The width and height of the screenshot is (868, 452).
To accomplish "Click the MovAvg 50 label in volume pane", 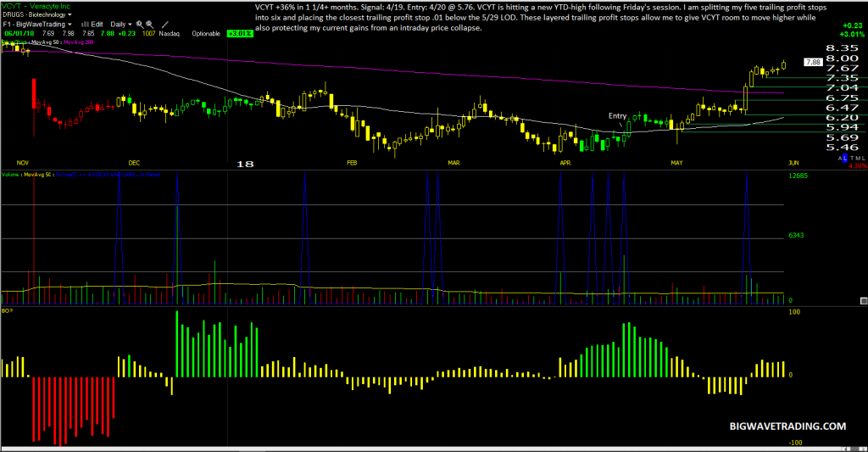I will (37, 175).
